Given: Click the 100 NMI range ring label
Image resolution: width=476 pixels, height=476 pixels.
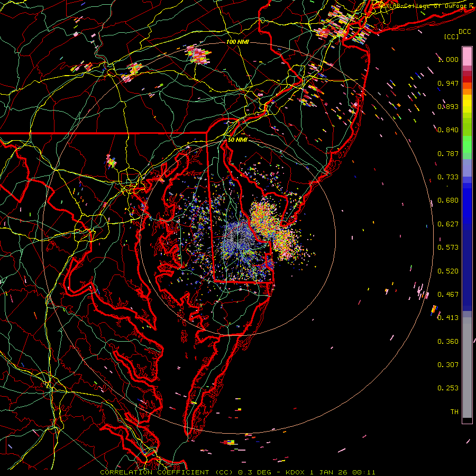Looking at the screenshot, I should pyautogui.click(x=237, y=42).
